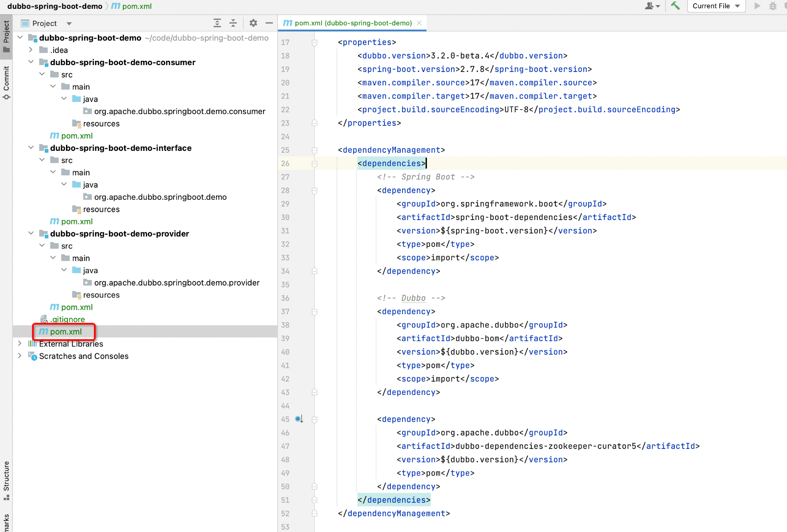Click the Debug bug icon

773,6
